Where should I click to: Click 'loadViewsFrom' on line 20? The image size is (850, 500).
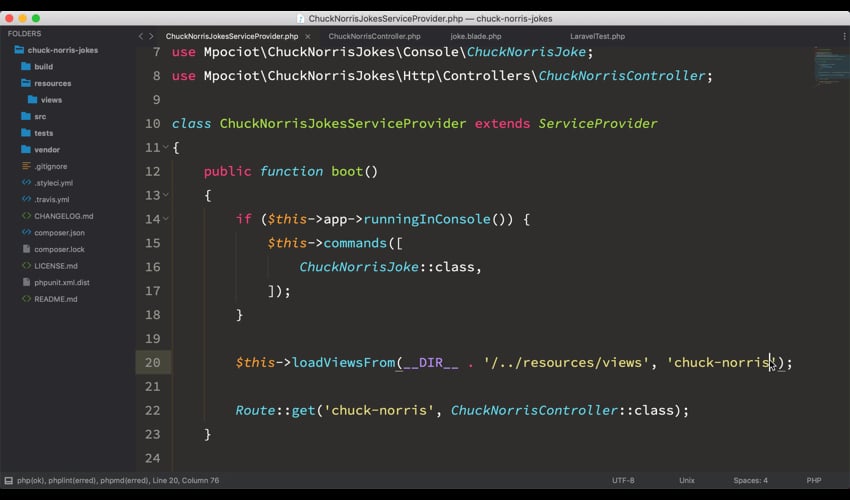[344, 362]
